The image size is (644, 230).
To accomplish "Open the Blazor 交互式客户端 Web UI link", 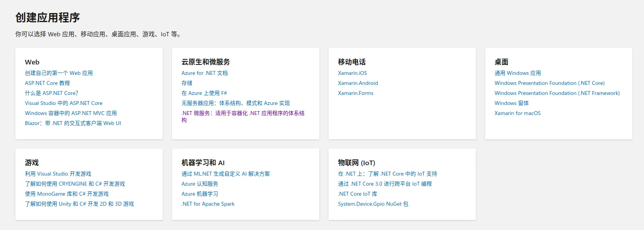I will 73,123.
